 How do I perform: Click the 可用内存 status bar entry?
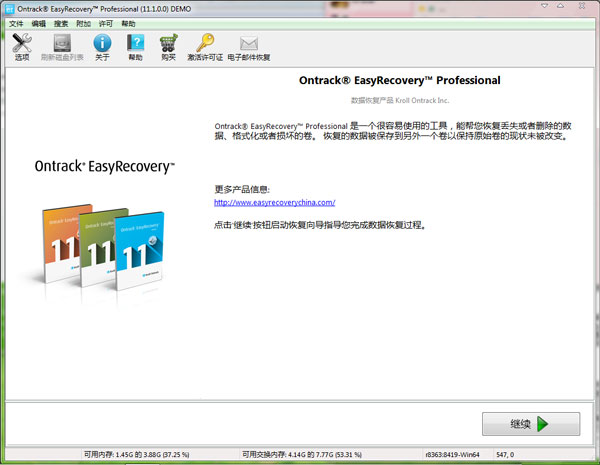136,455
